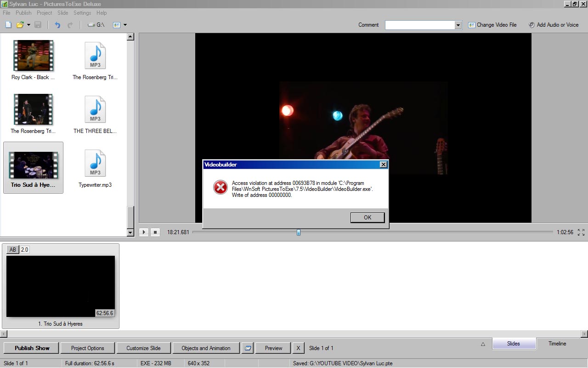Click slide list horizontal scroll left arrow
The height and width of the screenshot is (368, 588).
(4, 334)
